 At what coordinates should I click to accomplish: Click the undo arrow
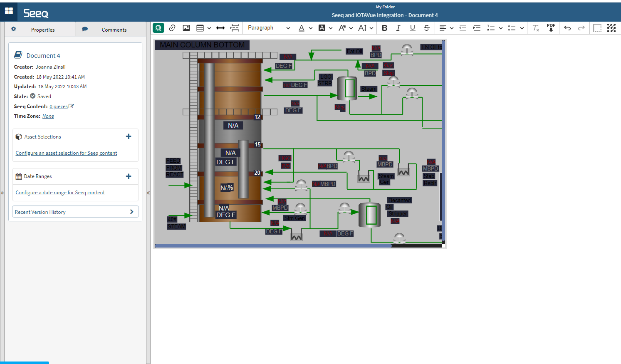pyautogui.click(x=567, y=28)
